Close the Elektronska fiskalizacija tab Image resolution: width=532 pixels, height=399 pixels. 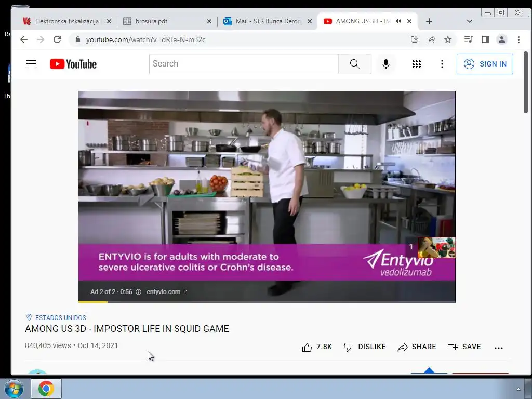(x=109, y=21)
